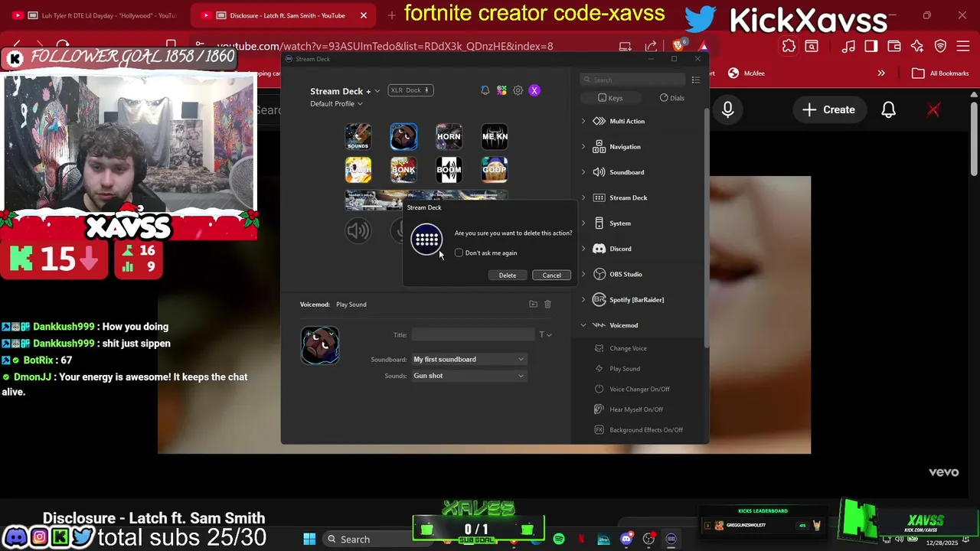Select the BONK key on the deck

pos(403,170)
